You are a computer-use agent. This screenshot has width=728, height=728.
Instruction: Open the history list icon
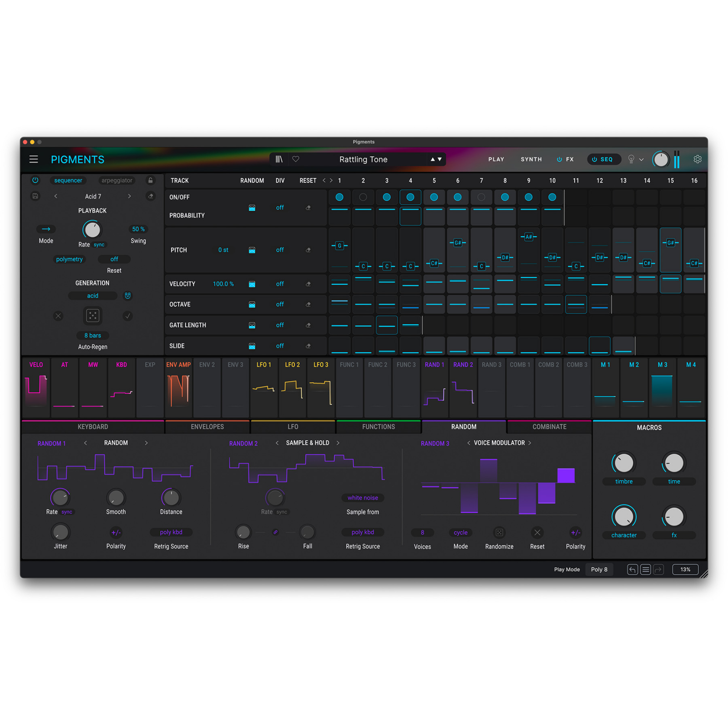tap(645, 570)
